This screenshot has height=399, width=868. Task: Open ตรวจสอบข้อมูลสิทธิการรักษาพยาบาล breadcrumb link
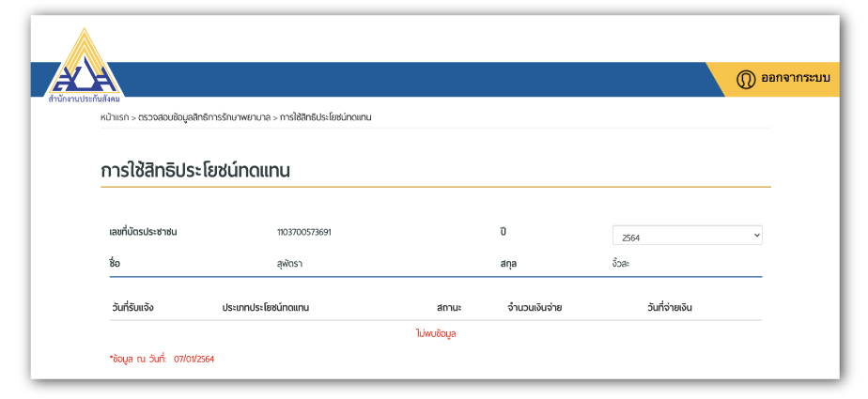coord(204,117)
